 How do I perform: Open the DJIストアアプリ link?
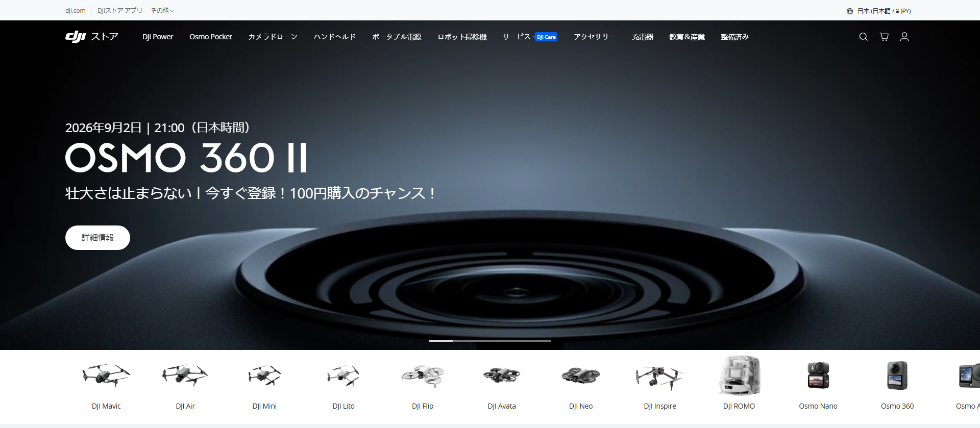(x=120, y=11)
